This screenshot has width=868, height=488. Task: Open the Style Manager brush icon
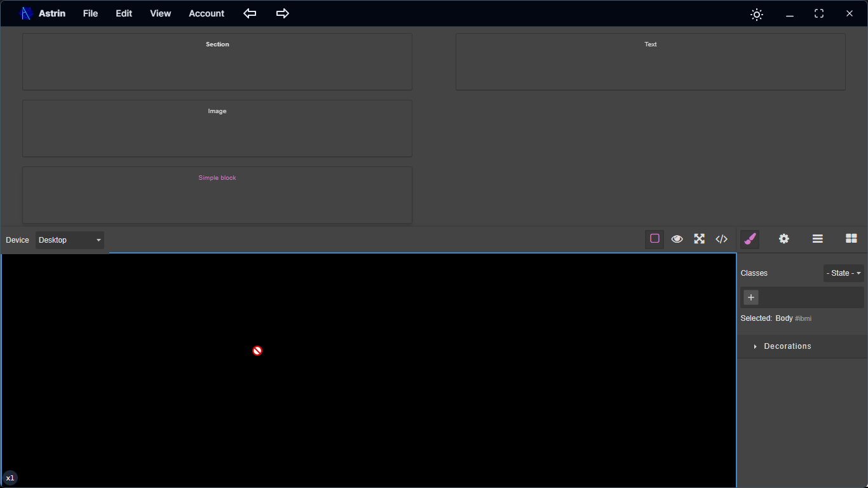click(750, 239)
